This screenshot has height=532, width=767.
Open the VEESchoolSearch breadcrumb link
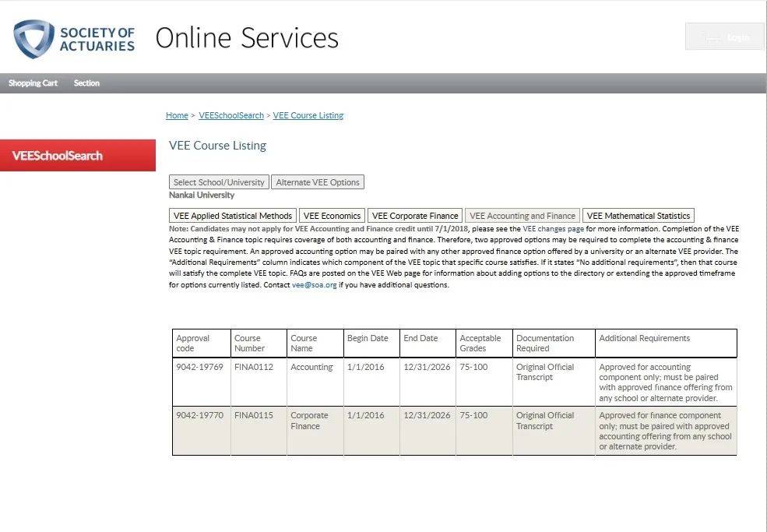click(x=231, y=115)
